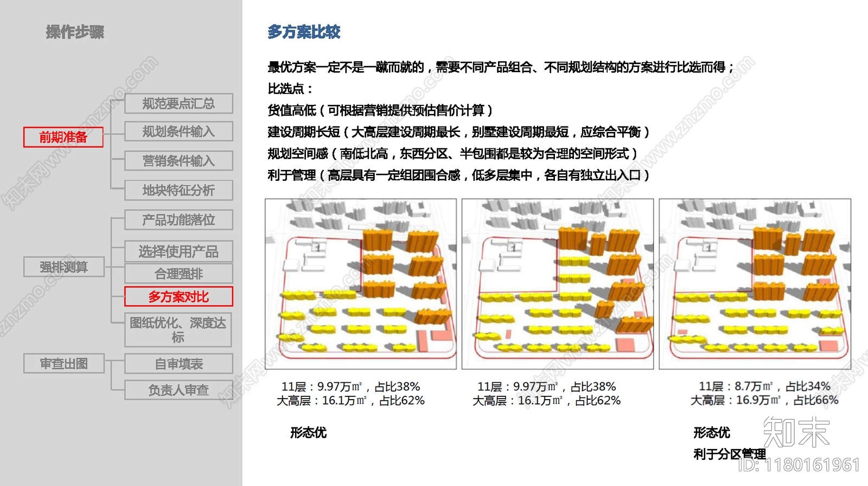Select the 审查出图 step box
The image size is (868, 486).
tap(64, 364)
